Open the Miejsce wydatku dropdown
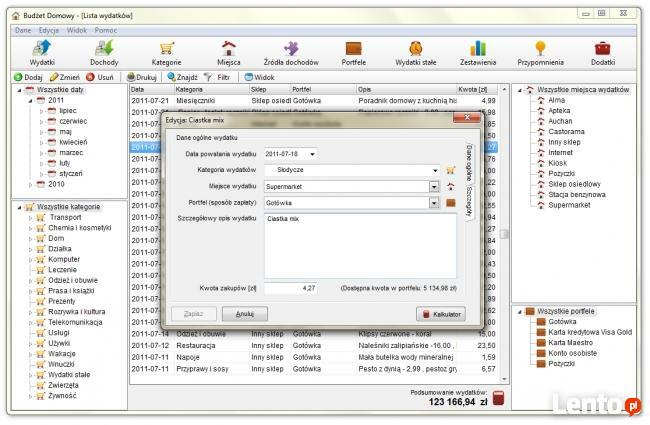650x425 pixels. coord(434,186)
